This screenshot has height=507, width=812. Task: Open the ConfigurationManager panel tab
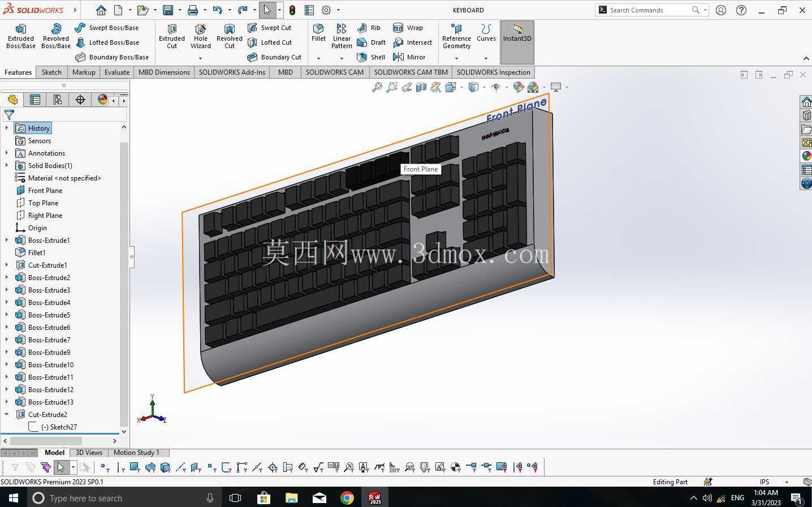click(x=58, y=100)
